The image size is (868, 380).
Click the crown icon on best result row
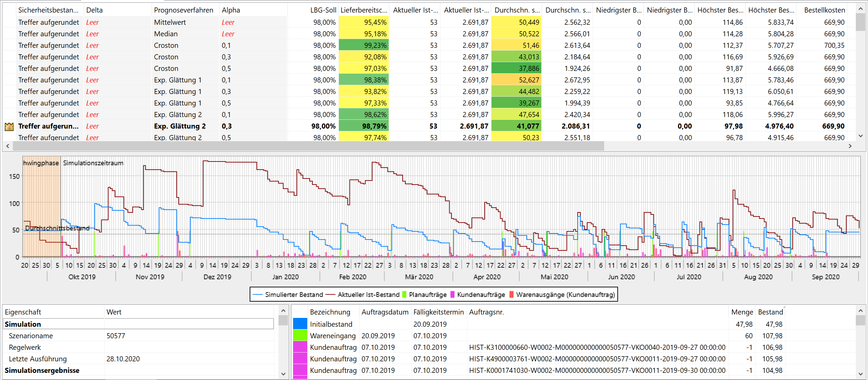[9, 127]
